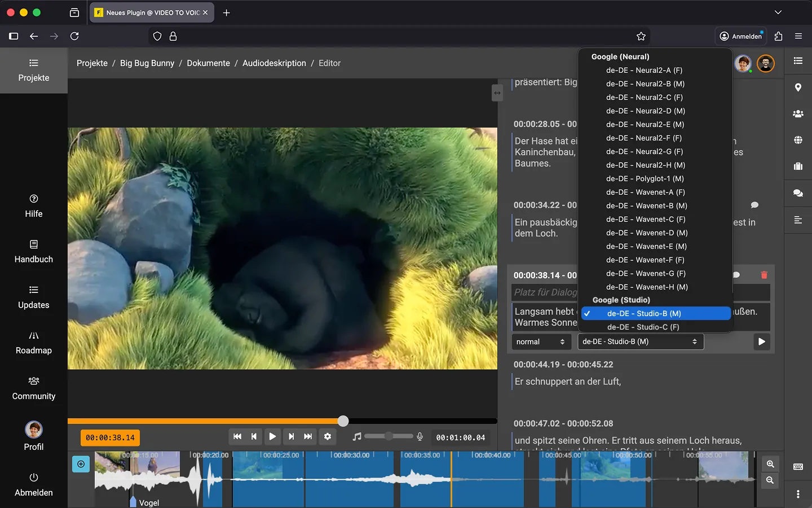This screenshot has height=508, width=812.
Task: Open the browser tab list chevron
Action: click(778, 12)
